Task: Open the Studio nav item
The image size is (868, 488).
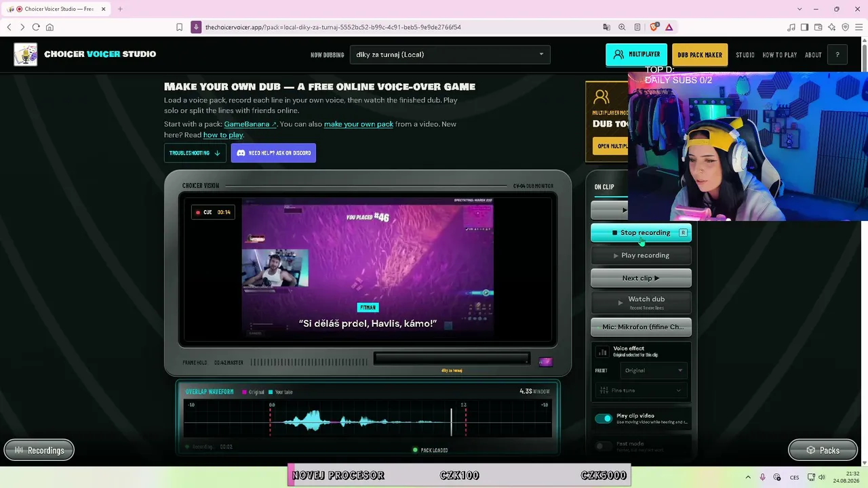Action: (745, 55)
